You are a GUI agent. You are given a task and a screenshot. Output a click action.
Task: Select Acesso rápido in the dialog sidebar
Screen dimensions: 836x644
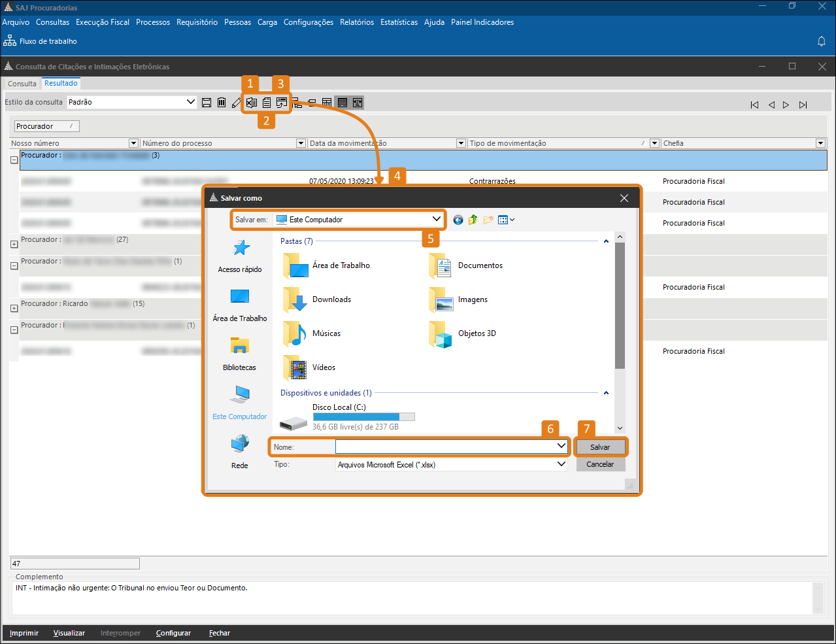[240, 256]
